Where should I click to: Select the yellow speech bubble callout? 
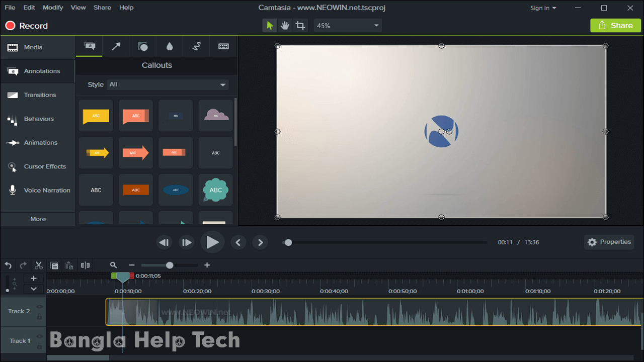coord(96,116)
